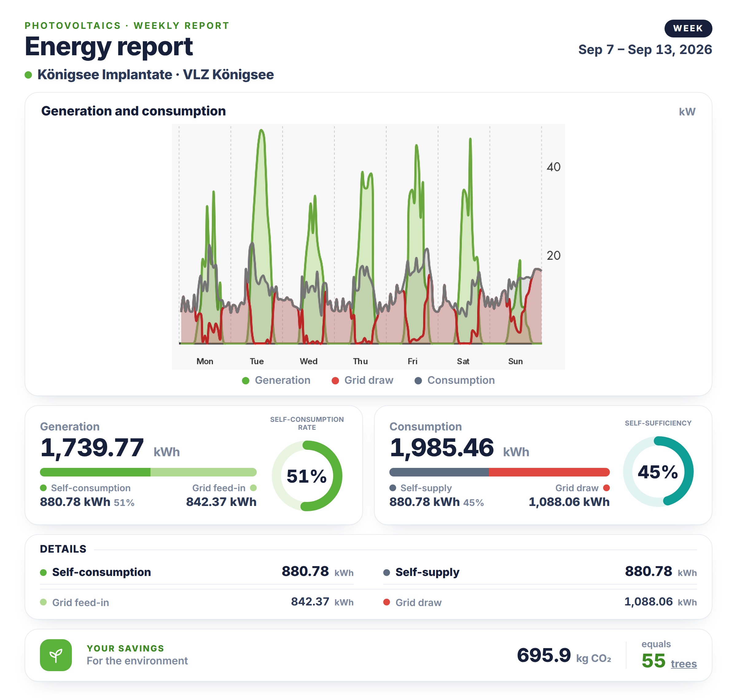The width and height of the screenshot is (737, 700).
Task: Click the red grid draw bar segment
Action: coord(549,472)
